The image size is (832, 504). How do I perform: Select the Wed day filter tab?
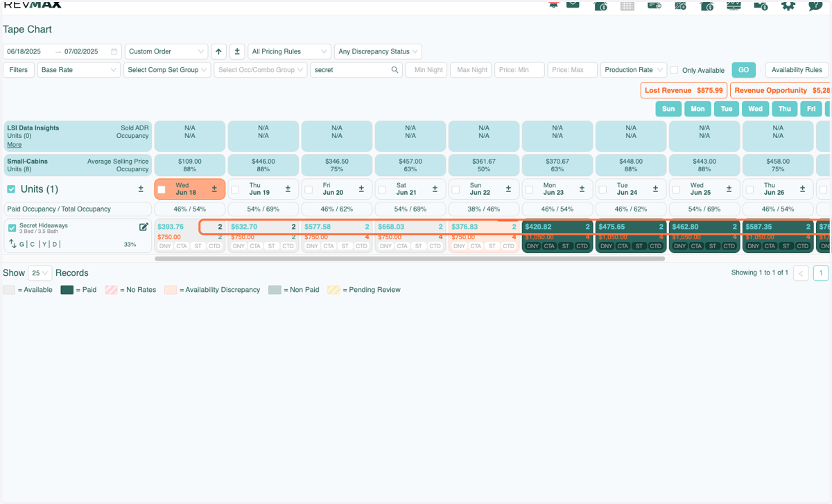point(755,109)
